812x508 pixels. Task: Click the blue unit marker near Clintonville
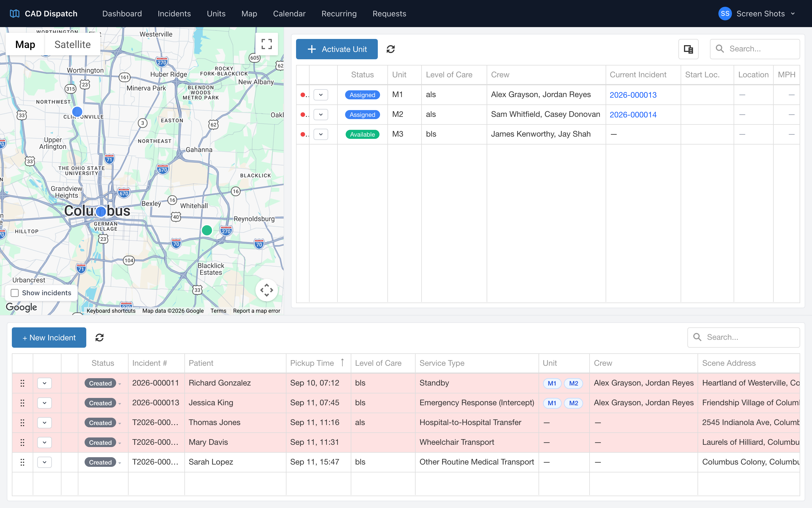coord(77,111)
